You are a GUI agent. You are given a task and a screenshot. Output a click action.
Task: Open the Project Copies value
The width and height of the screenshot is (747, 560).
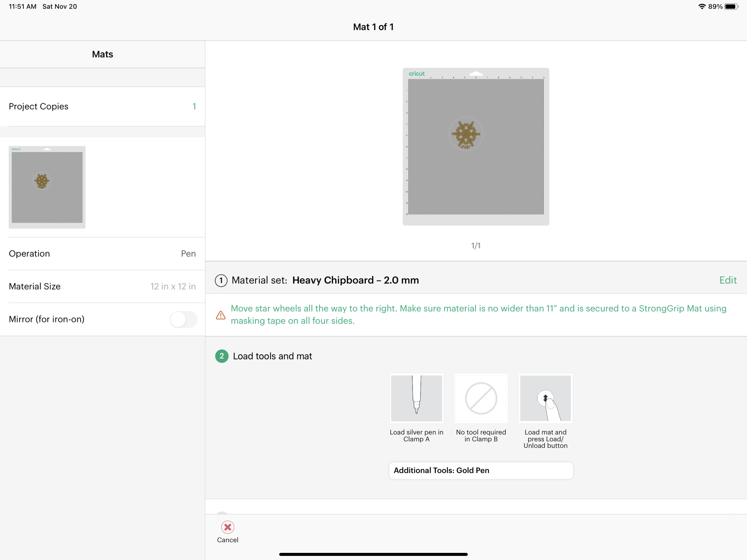tap(194, 106)
